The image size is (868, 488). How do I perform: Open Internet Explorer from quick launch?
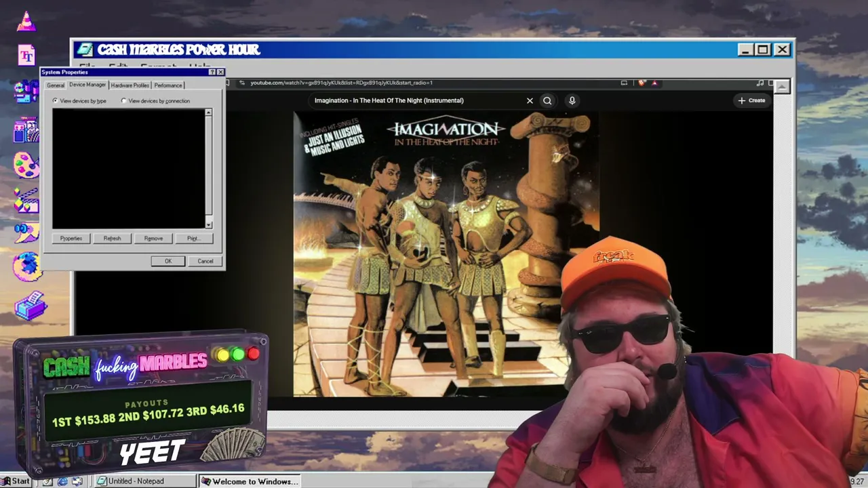click(62, 481)
